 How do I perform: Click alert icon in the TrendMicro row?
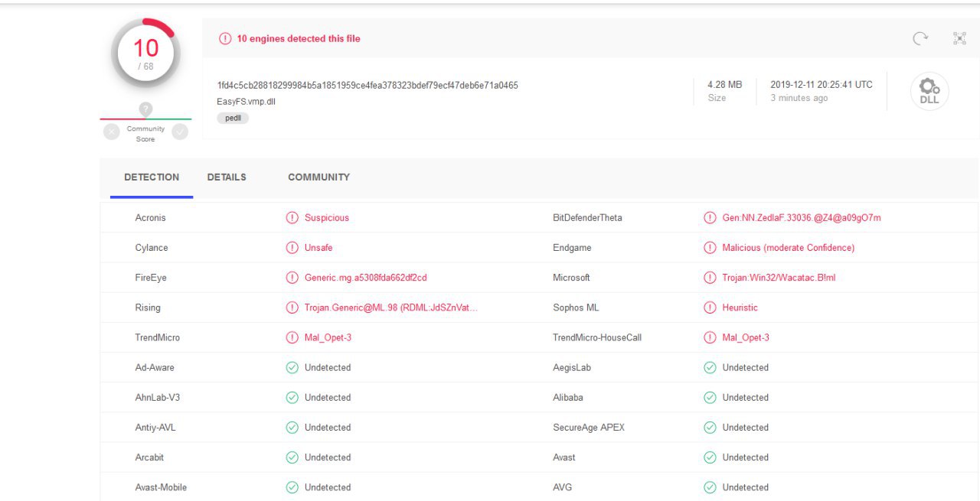pos(292,337)
